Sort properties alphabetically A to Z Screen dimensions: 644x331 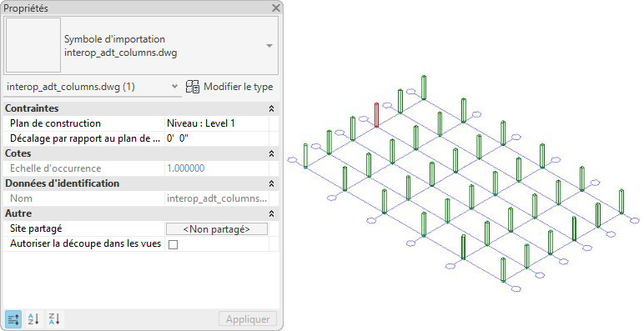point(33,318)
